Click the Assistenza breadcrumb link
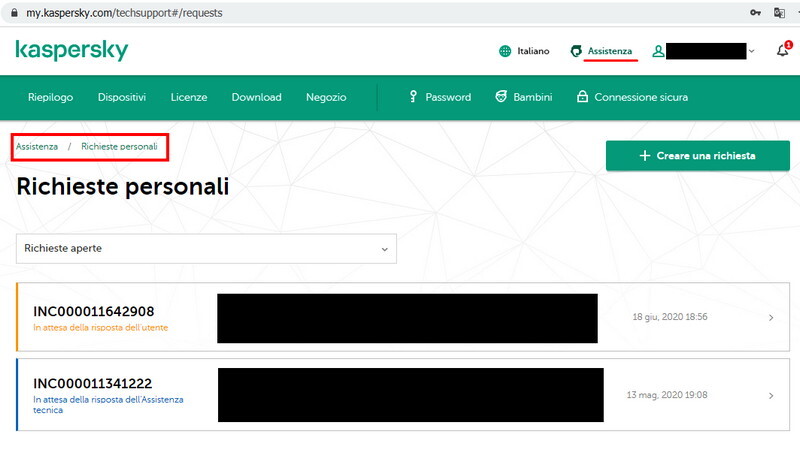This screenshot has height=450, width=800. (37, 146)
